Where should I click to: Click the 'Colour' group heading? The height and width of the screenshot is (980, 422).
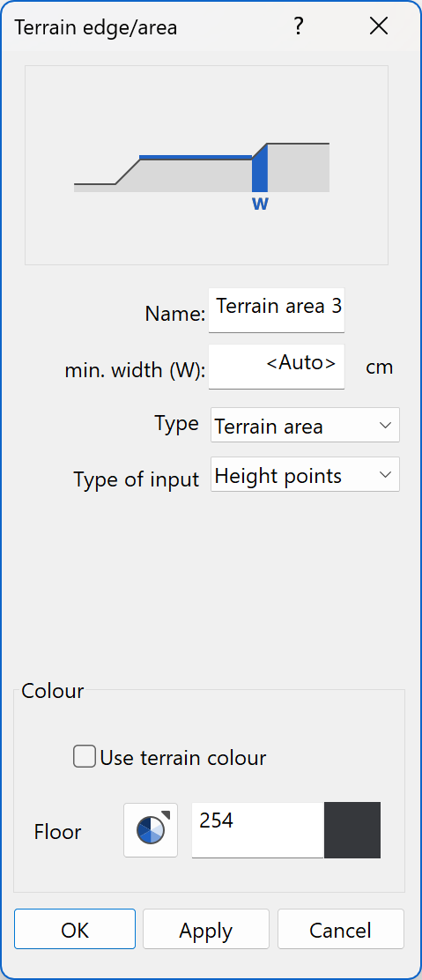[53, 691]
